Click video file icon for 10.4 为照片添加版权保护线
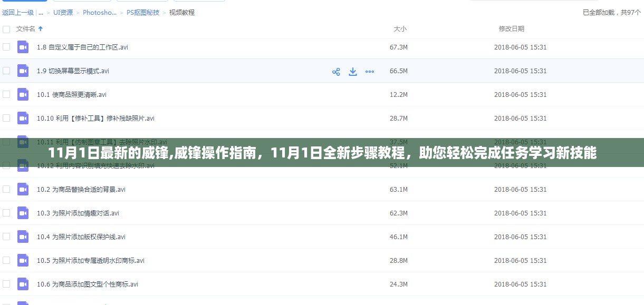The height and width of the screenshot is (305, 644). click(x=23, y=237)
